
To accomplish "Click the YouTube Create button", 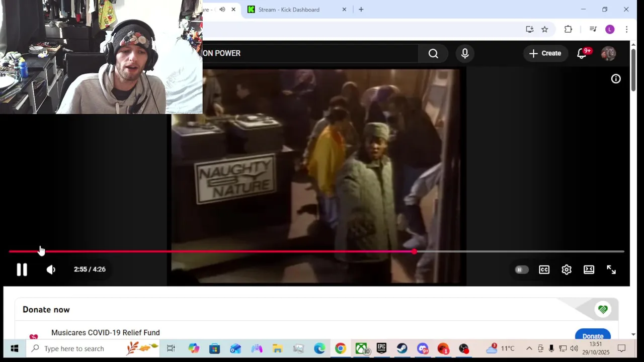I will pyautogui.click(x=545, y=53).
